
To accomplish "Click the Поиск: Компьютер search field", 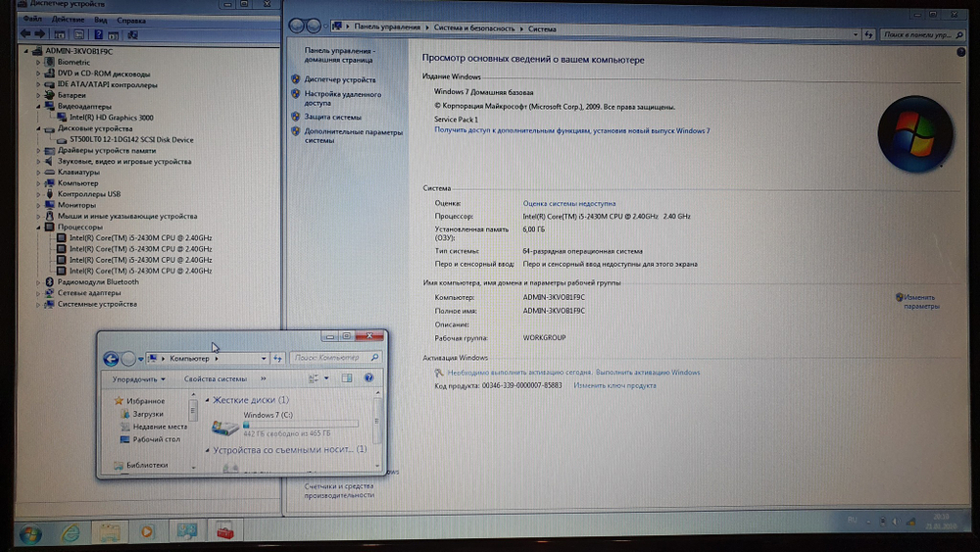I will pos(335,358).
